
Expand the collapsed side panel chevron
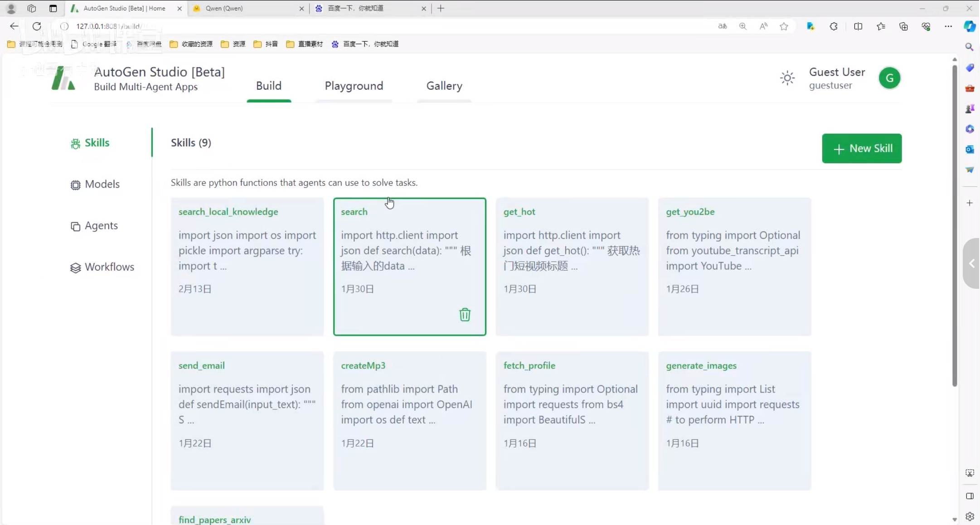(x=971, y=263)
